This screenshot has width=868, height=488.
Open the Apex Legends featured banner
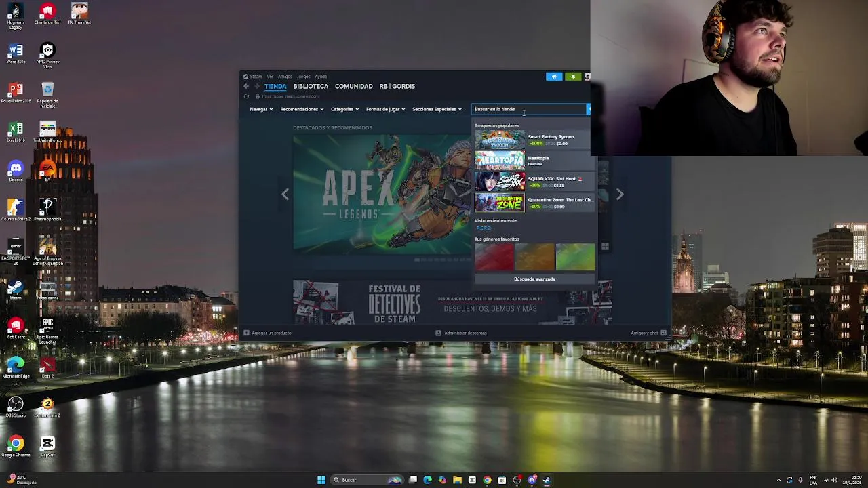pyautogui.click(x=382, y=195)
